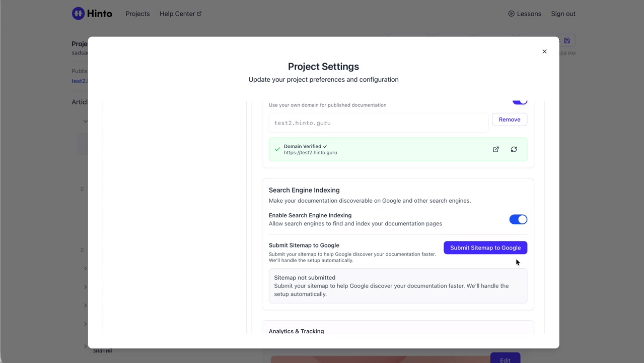Image resolution: width=644 pixels, height=363 pixels.
Task: Open verified domain in new tab icon
Action: click(x=496, y=149)
